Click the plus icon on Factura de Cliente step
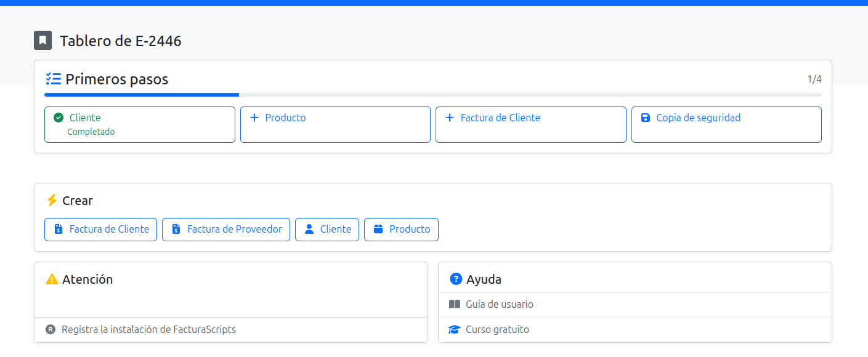The image size is (868, 357). click(x=450, y=118)
